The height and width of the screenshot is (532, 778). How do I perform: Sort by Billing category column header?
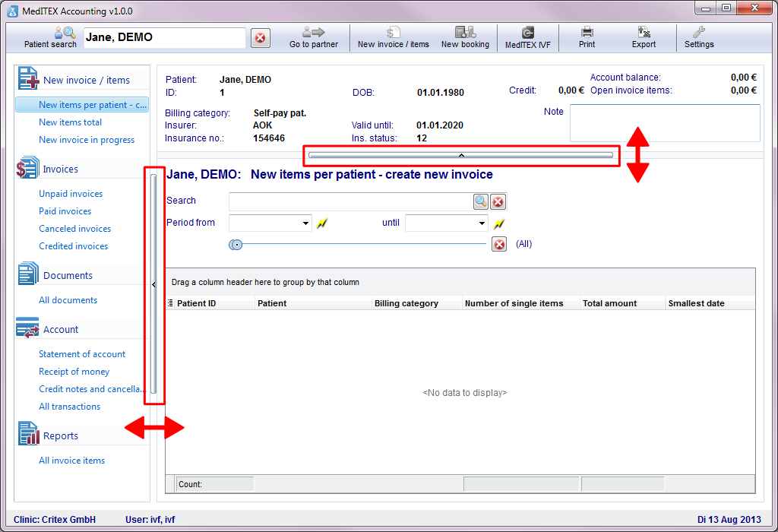417,303
